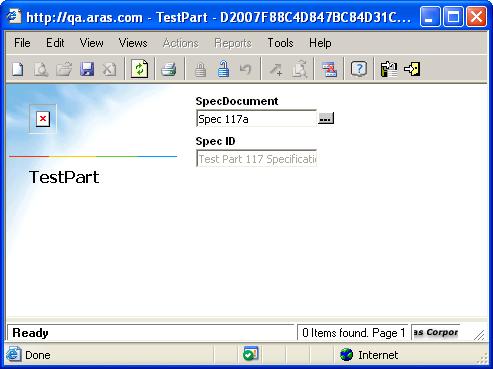
Task: Click the SpecDocument field containing Spec 117a
Action: tap(256, 119)
